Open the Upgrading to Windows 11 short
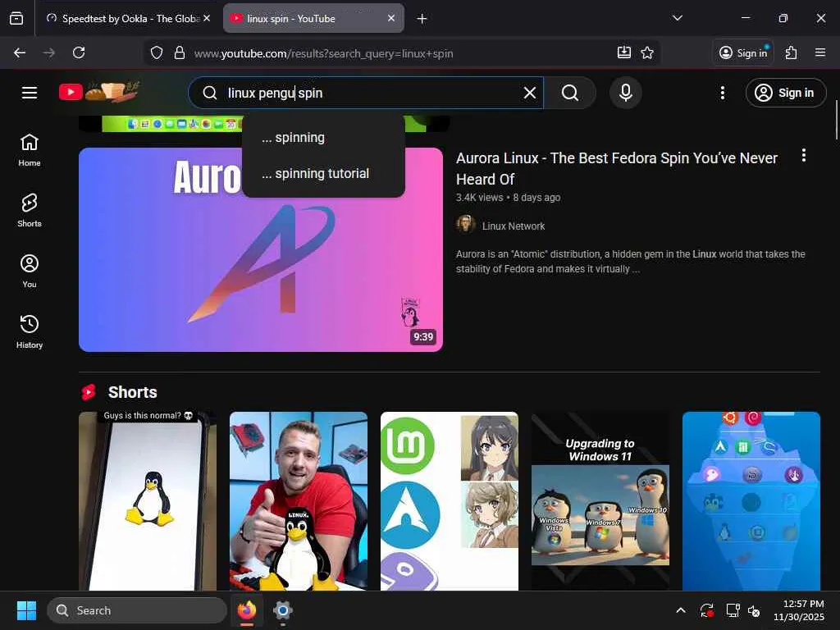The height and width of the screenshot is (630, 840). (600, 501)
